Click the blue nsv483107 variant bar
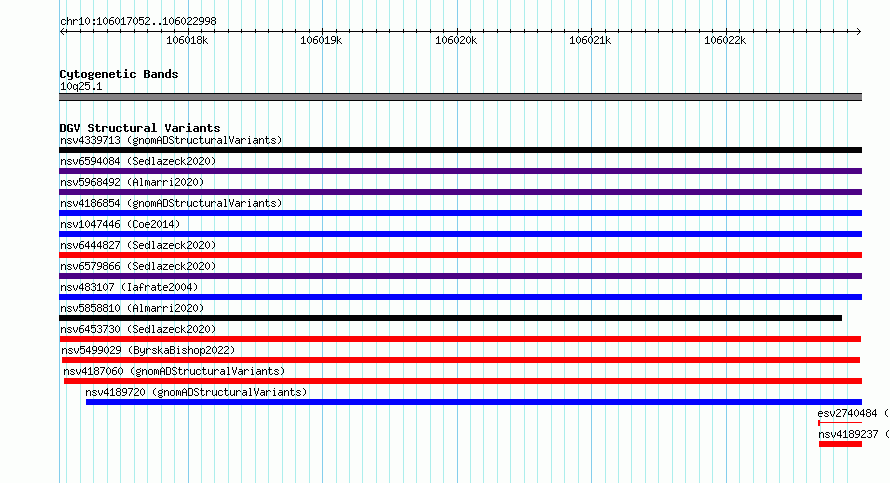890x483 pixels. click(460, 297)
